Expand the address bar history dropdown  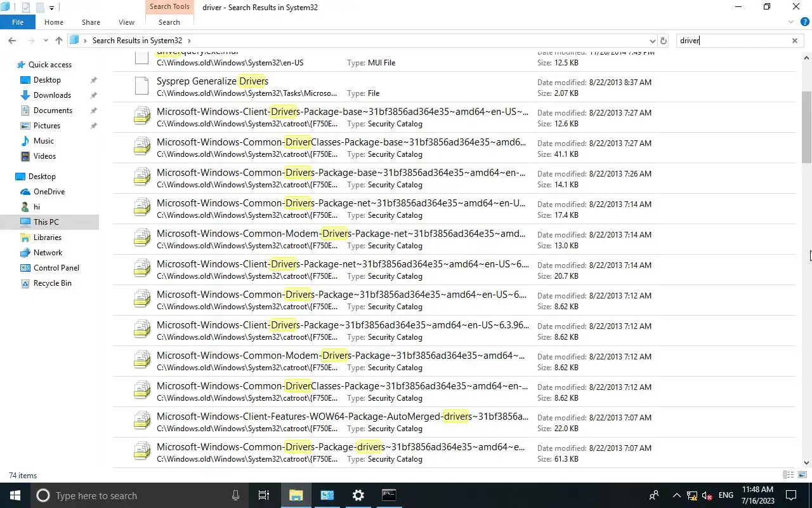pyautogui.click(x=653, y=41)
